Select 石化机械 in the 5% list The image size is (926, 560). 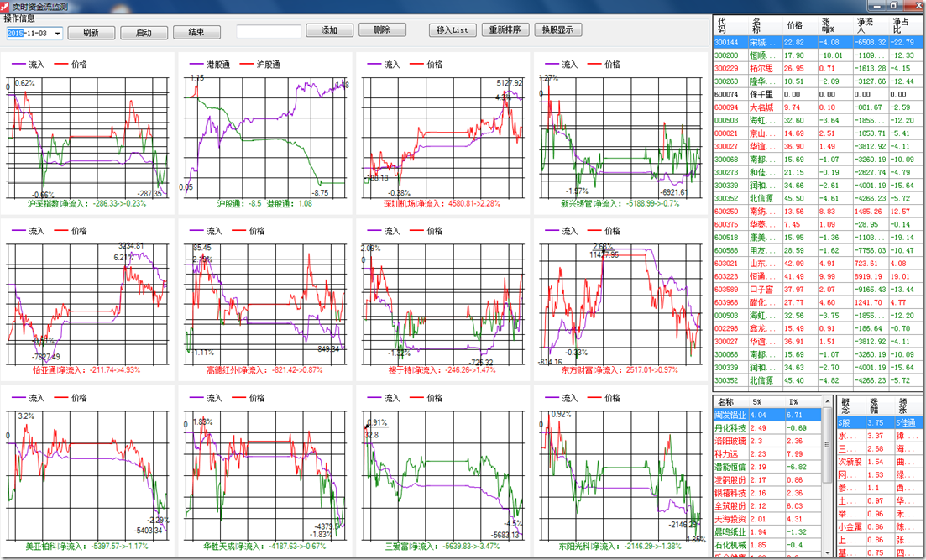pyautogui.click(x=767, y=545)
